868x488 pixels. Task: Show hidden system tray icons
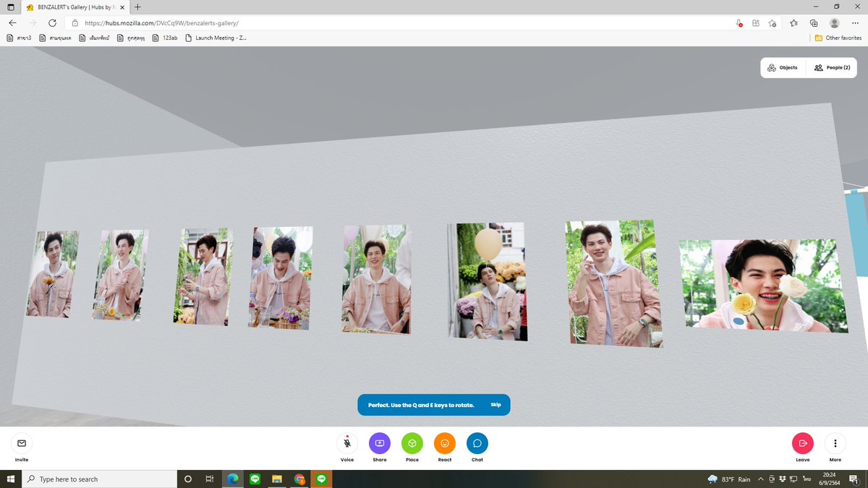click(x=761, y=479)
